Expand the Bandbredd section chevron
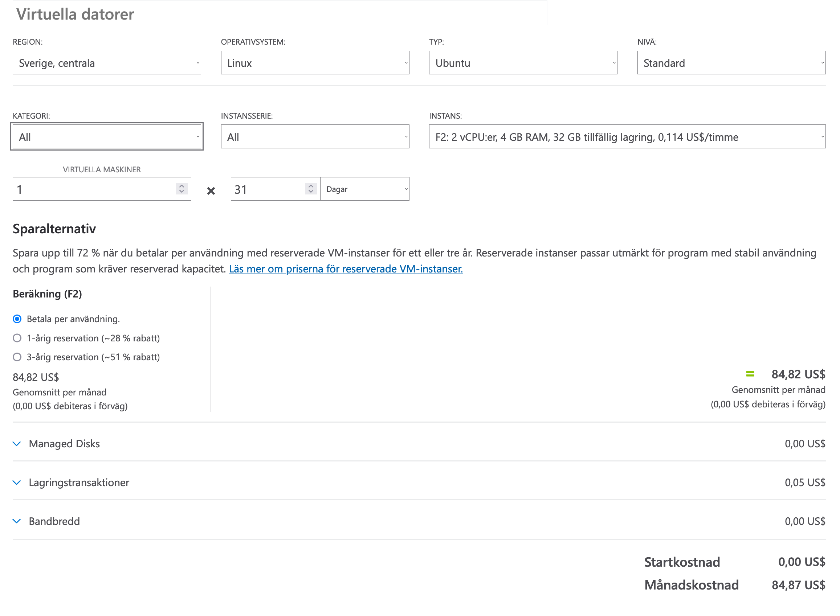The image size is (840, 616). pyautogui.click(x=17, y=521)
